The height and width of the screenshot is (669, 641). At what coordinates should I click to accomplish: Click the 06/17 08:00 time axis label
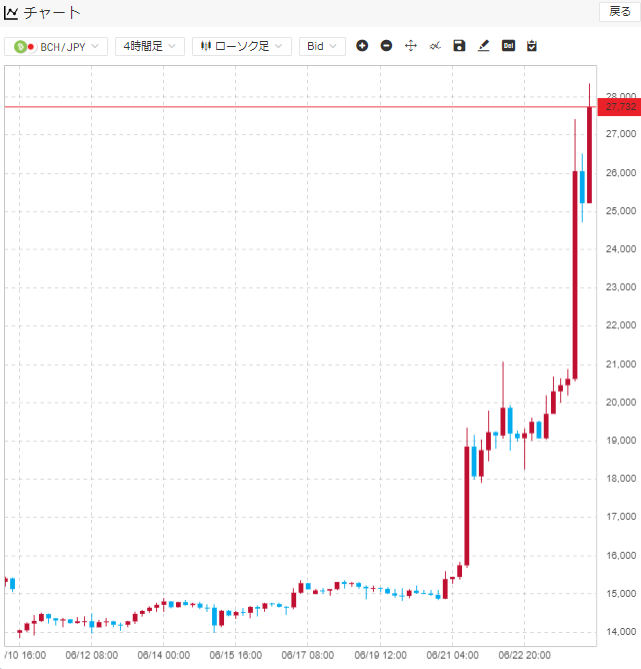(308, 655)
